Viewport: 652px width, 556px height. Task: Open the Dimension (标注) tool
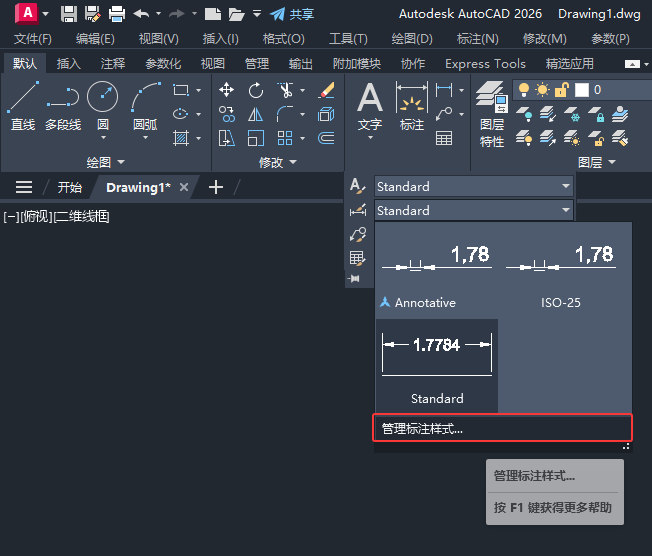[412, 106]
